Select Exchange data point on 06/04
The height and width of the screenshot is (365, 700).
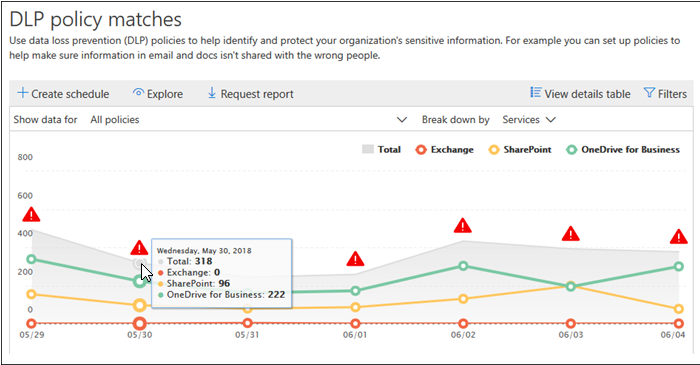[679, 324]
